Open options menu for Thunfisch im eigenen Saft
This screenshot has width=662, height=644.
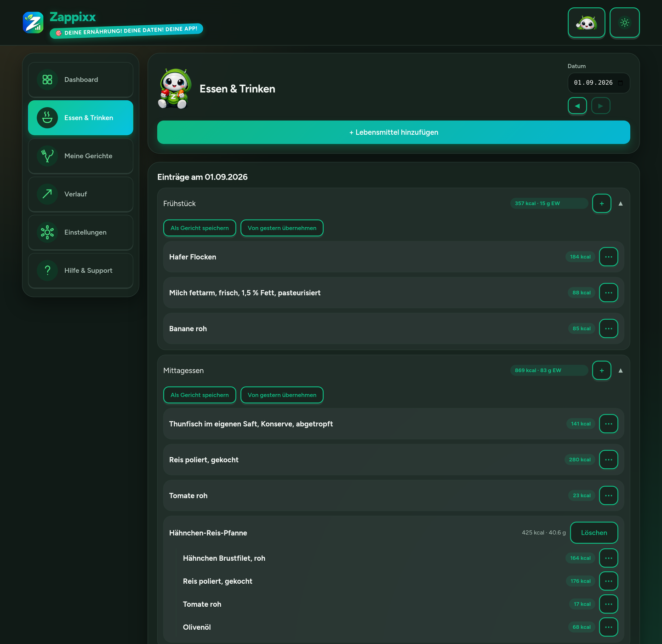click(609, 424)
